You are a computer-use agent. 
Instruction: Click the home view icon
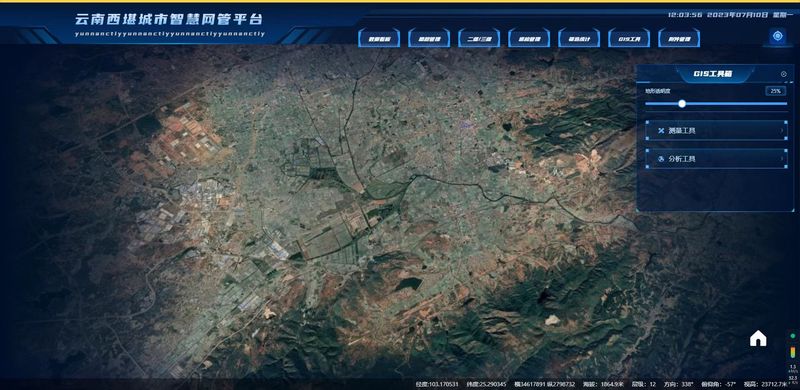(758, 338)
